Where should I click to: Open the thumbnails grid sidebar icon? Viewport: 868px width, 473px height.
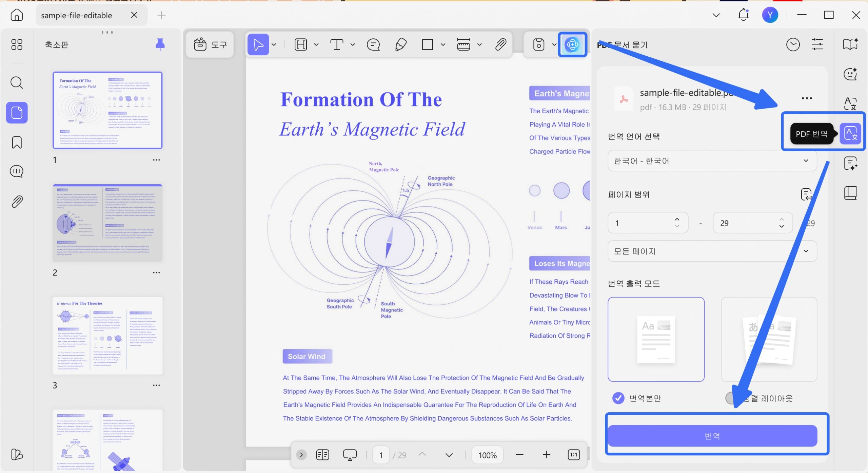coord(17,44)
